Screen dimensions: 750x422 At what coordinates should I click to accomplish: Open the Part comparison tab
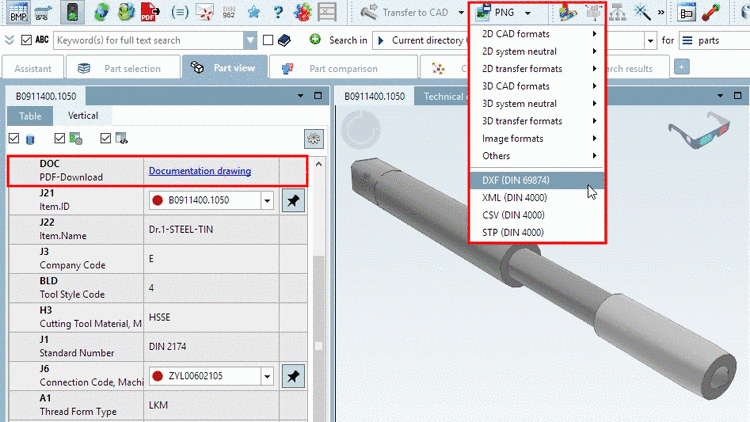coord(343,68)
